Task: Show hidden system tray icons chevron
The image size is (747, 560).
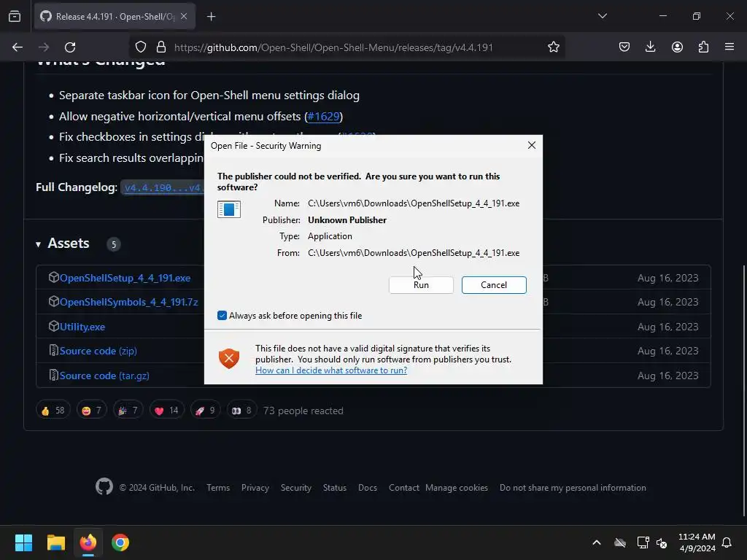Action: [x=597, y=542]
